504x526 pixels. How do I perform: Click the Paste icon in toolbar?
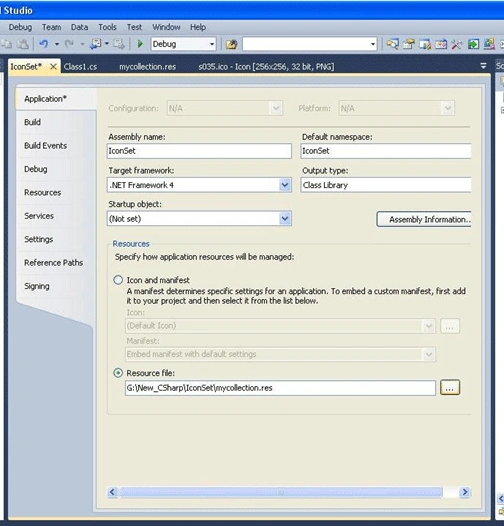coord(23,44)
